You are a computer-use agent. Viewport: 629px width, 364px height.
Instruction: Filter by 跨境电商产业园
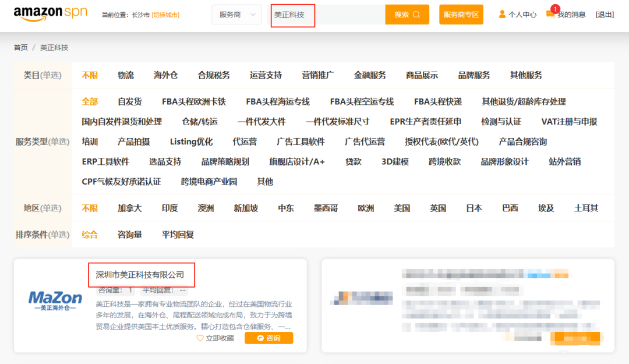click(209, 182)
